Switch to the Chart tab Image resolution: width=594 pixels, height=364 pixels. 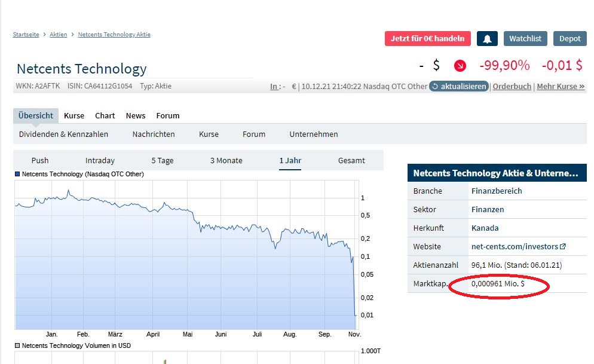click(105, 115)
